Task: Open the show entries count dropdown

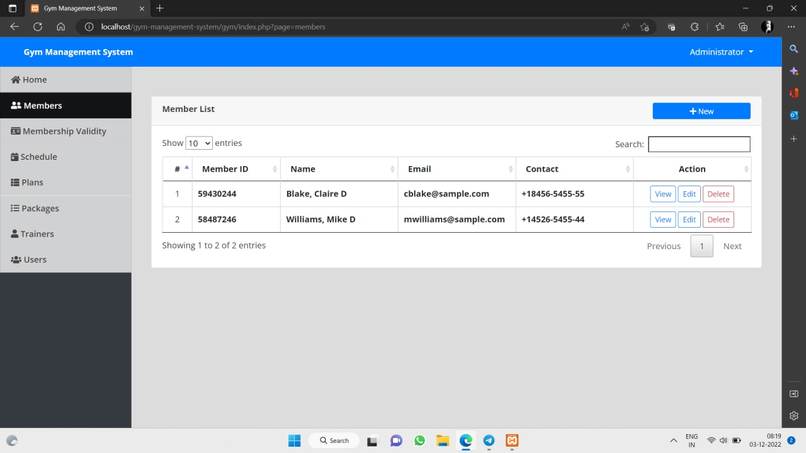Action: point(198,143)
